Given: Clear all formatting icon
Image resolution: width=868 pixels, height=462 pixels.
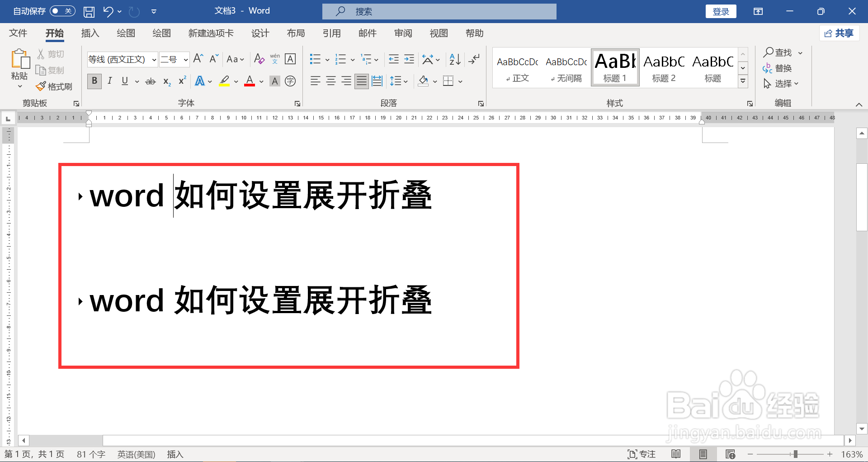Looking at the screenshot, I should click(x=259, y=59).
